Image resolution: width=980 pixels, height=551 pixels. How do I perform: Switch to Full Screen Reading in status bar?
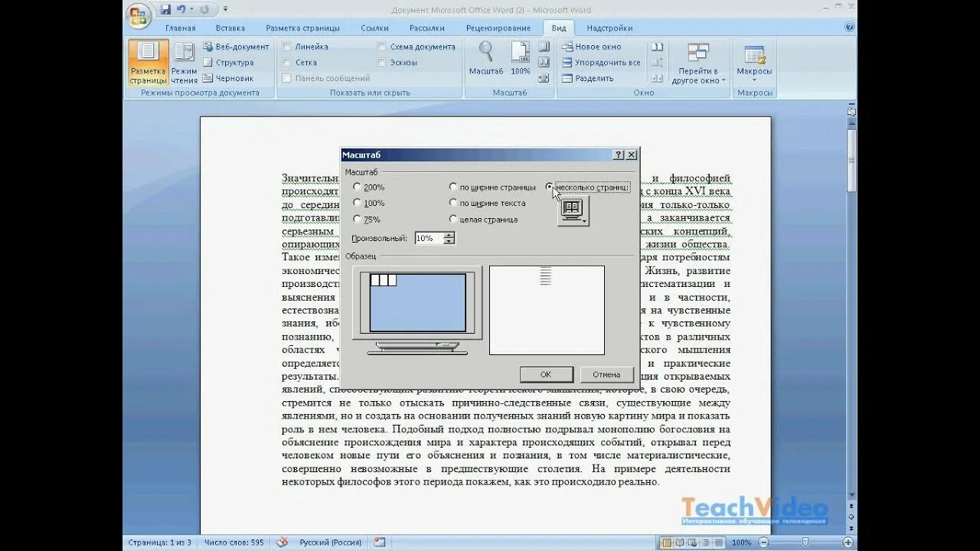pos(679,542)
